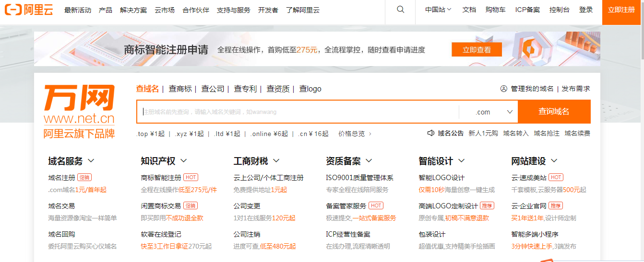Click the .top ¥1起 price link
The width and height of the screenshot is (644, 262).
click(x=150, y=134)
